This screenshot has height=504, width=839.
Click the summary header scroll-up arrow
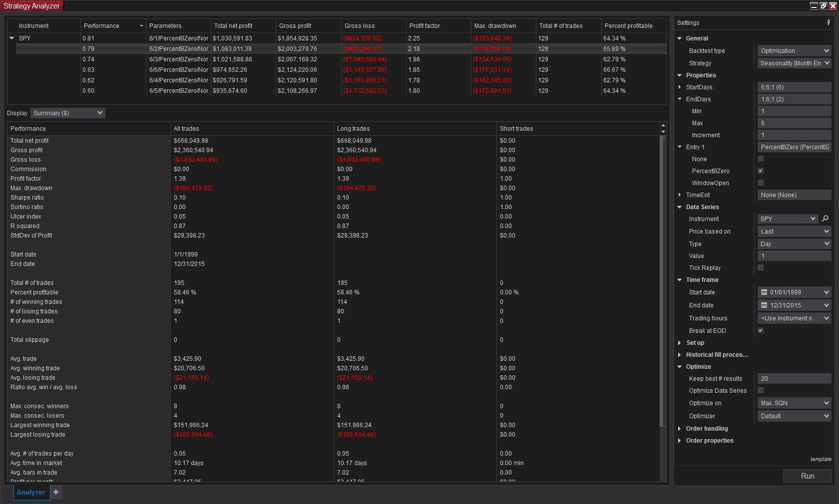click(x=663, y=125)
